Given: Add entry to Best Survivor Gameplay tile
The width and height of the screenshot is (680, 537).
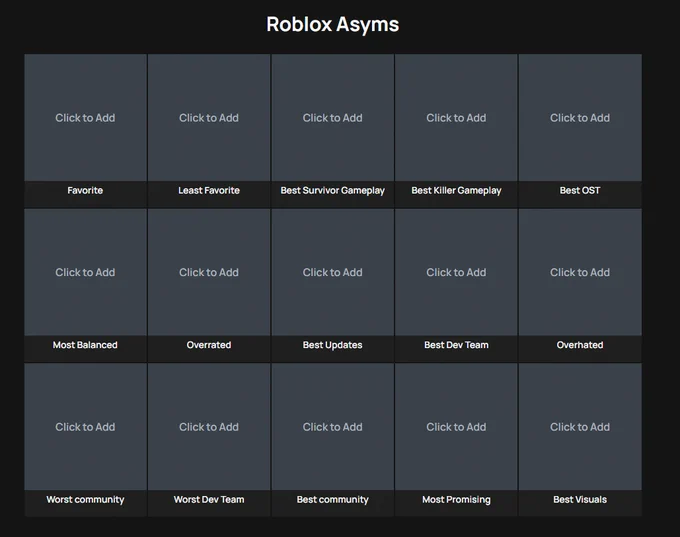Looking at the screenshot, I should pyautogui.click(x=333, y=118).
